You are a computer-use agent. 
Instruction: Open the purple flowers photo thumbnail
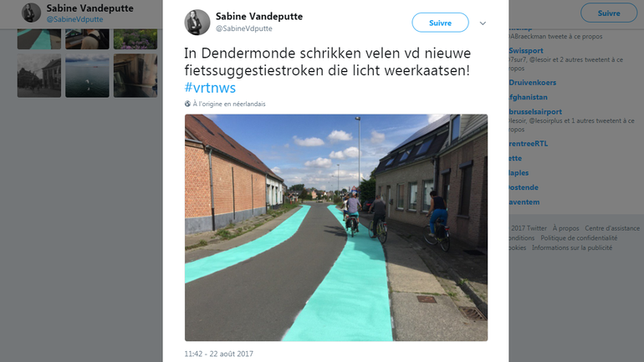(x=135, y=39)
